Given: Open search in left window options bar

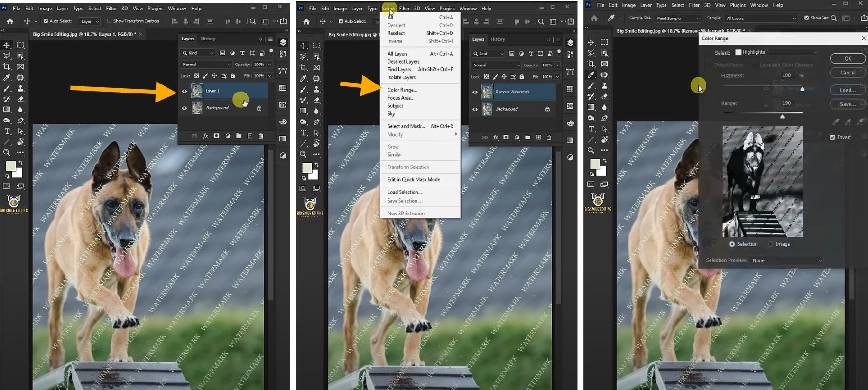Looking at the screenshot, I should coord(253,21).
